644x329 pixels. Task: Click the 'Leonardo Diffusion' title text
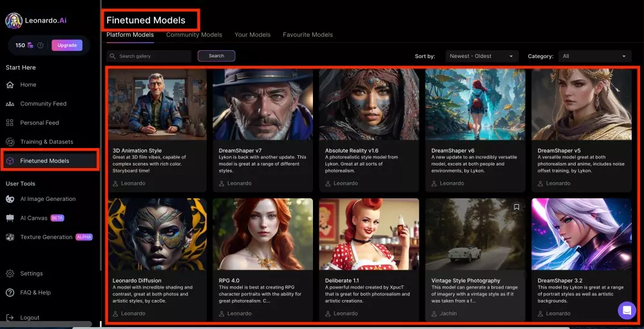(x=137, y=281)
